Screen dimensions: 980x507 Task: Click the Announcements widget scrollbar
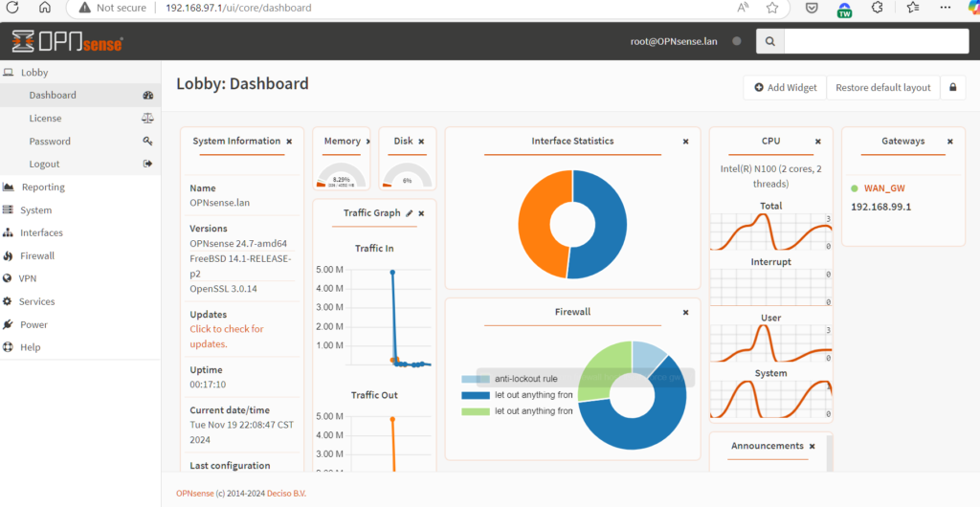click(830, 454)
